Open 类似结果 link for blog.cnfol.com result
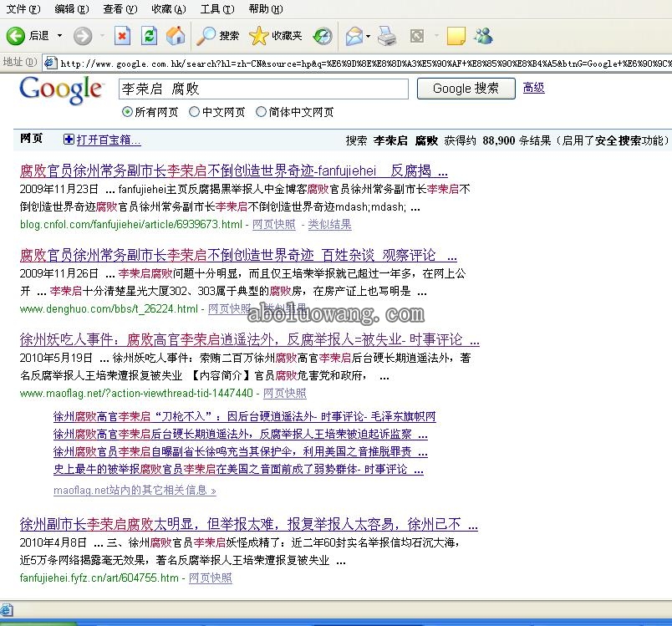Viewport: 672px width, 626px height. 329,225
